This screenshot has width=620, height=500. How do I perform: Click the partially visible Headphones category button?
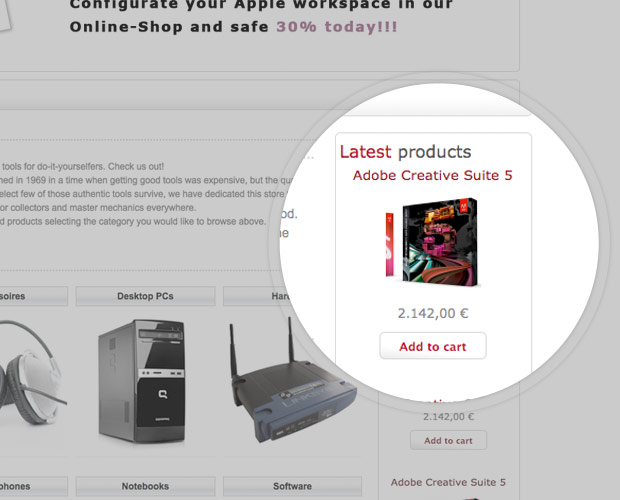[34, 486]
